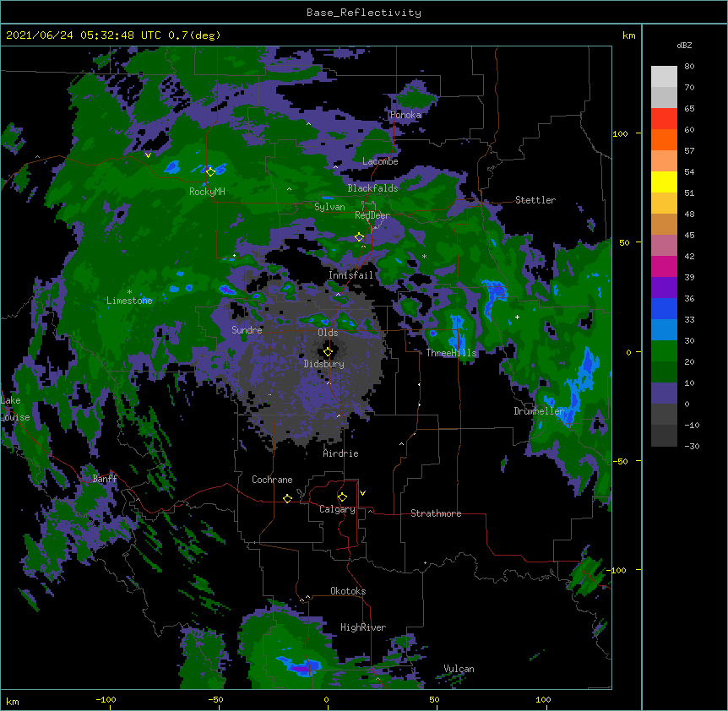Select the Drumheller label

[x=539, y=411]
